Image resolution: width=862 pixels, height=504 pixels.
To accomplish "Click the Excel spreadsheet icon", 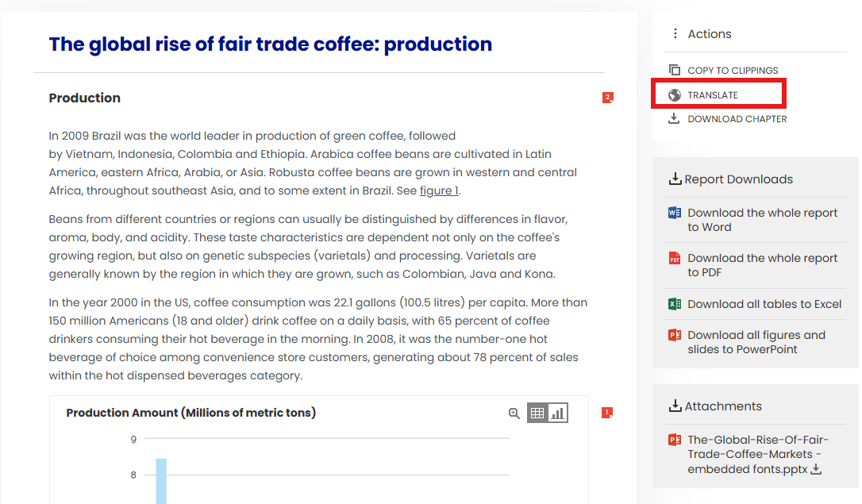I will tap(675, 304).
